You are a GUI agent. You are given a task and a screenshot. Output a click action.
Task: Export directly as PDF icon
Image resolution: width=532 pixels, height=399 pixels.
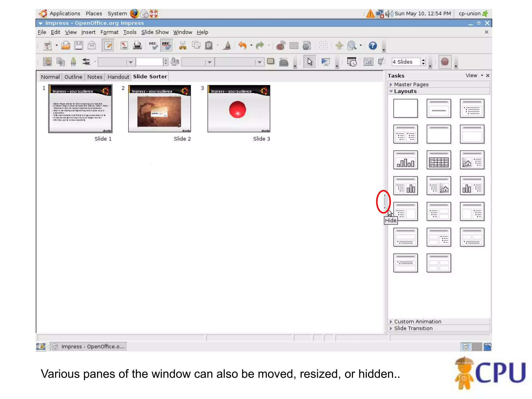pyautogui.click(x=124, y=46)
